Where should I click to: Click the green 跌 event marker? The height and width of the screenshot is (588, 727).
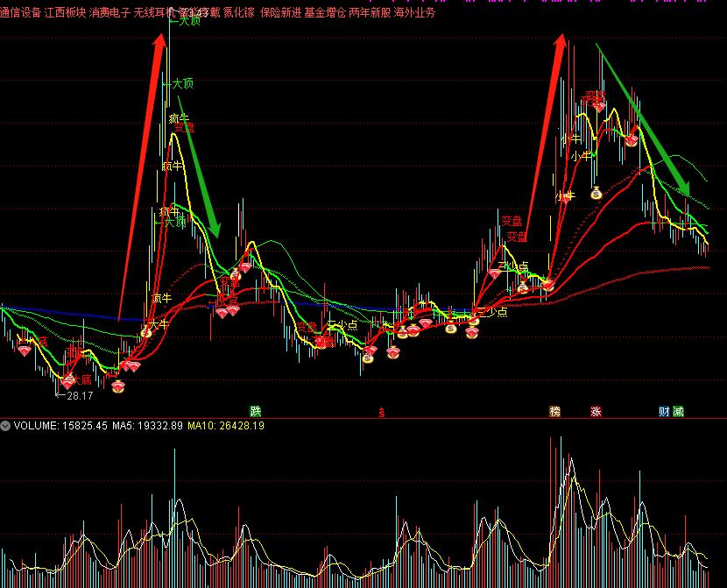[x=255, y=411]
